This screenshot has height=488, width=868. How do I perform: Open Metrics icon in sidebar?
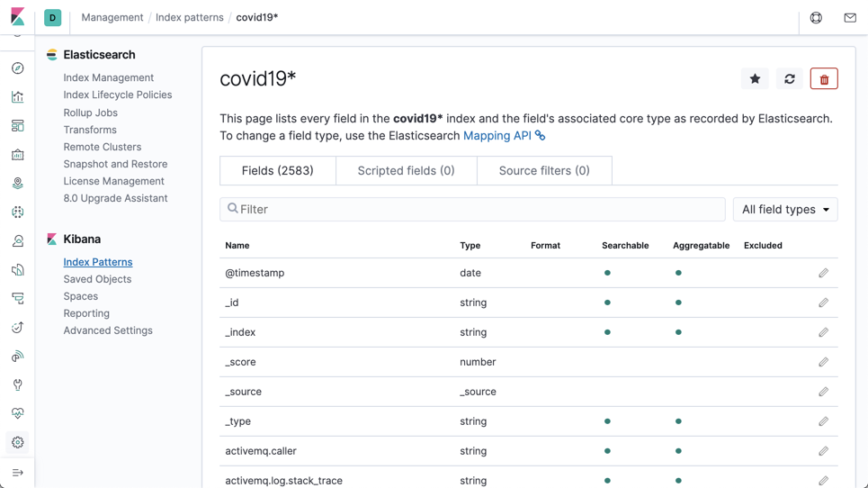(x=18, y=241)
